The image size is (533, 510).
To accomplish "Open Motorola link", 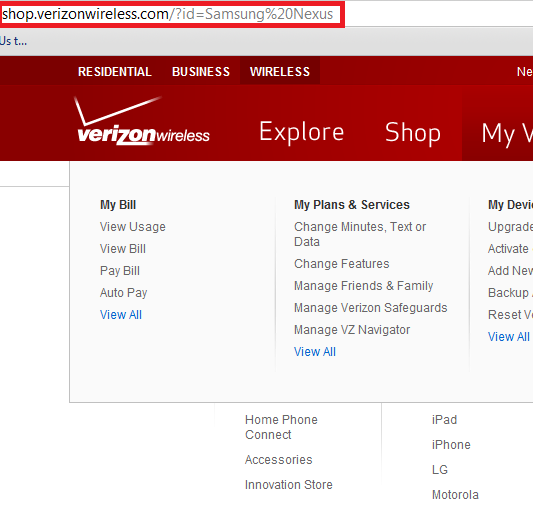I will (455, 495).
